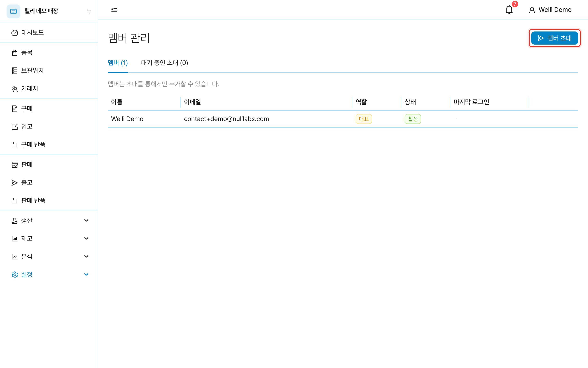Click the 마지막 로그인 column header
The image size is (588, 368).
pos(489,102)
